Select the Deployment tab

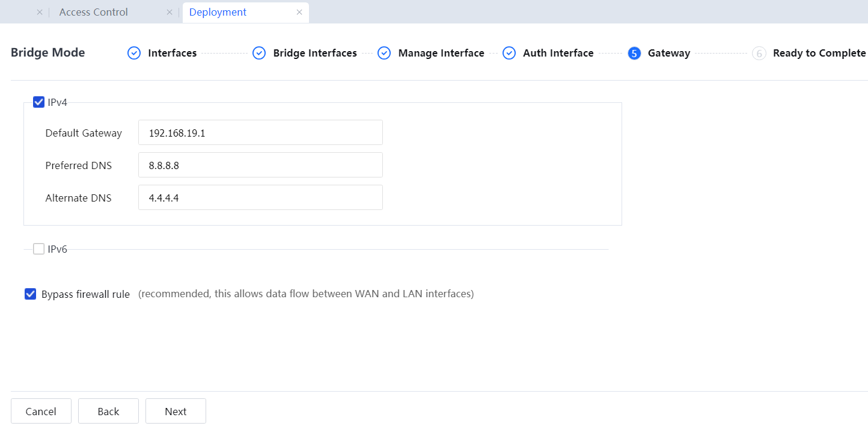tap(218, 12)
